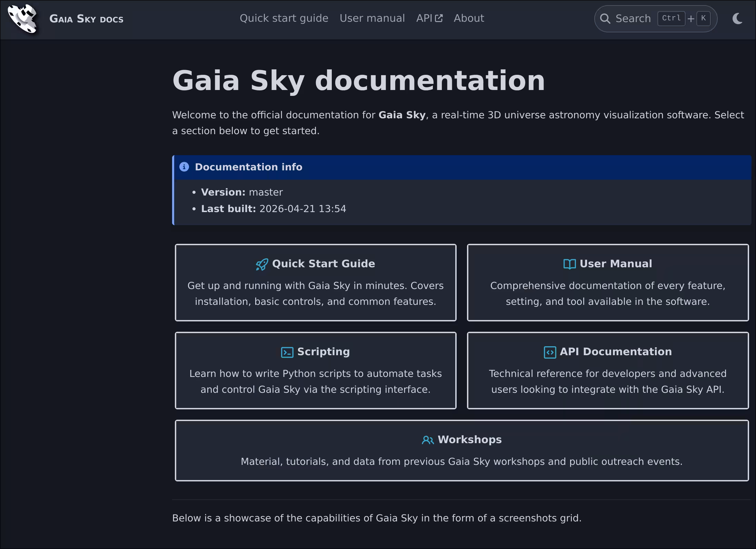
Task: Click the screenshots grid showcase sentence
Action: (377, 518)
